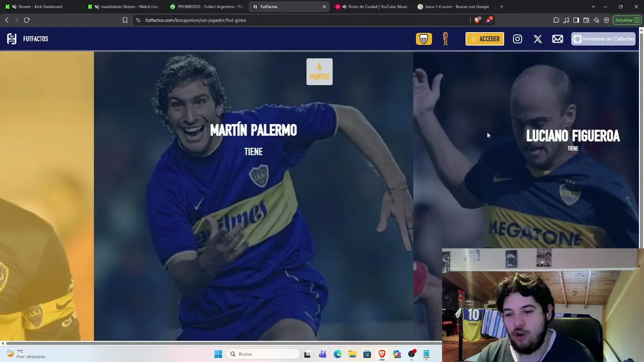Viewport: 644px width, 362px height.
Task: Open the Brave Wallet icon
Action: [586, 20]
